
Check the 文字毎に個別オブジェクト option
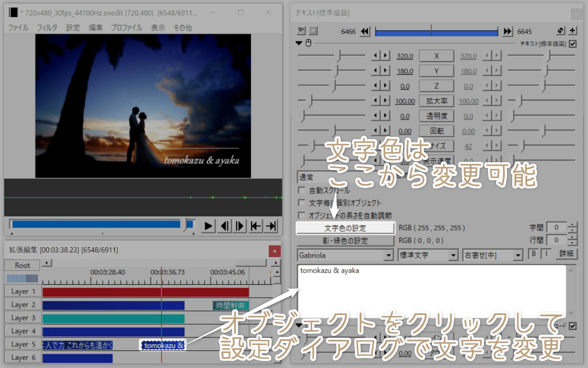tap(300, 202)
